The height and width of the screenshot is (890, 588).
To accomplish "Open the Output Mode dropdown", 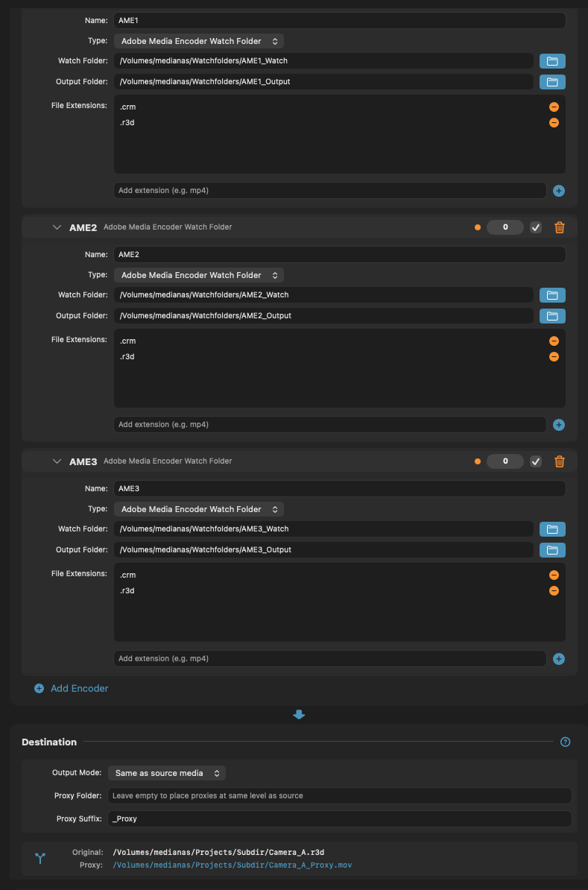I will point(166,773).
